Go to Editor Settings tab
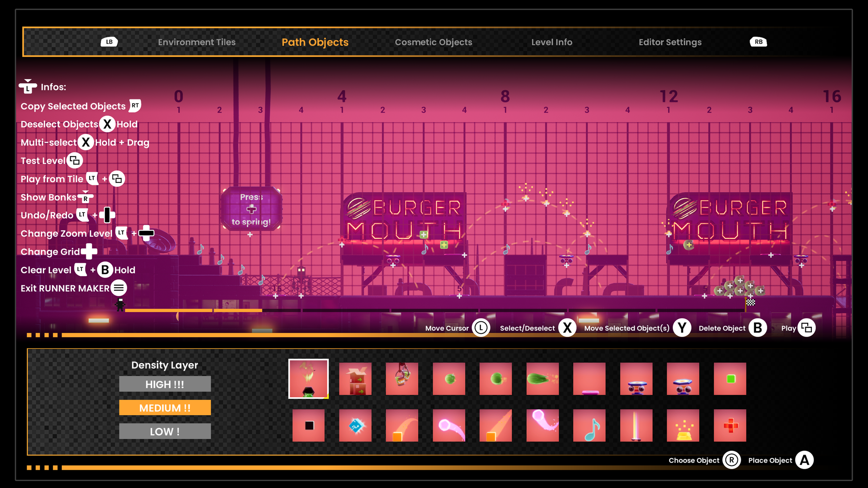This screenshot has width=868, height=488. click(670, 42)
